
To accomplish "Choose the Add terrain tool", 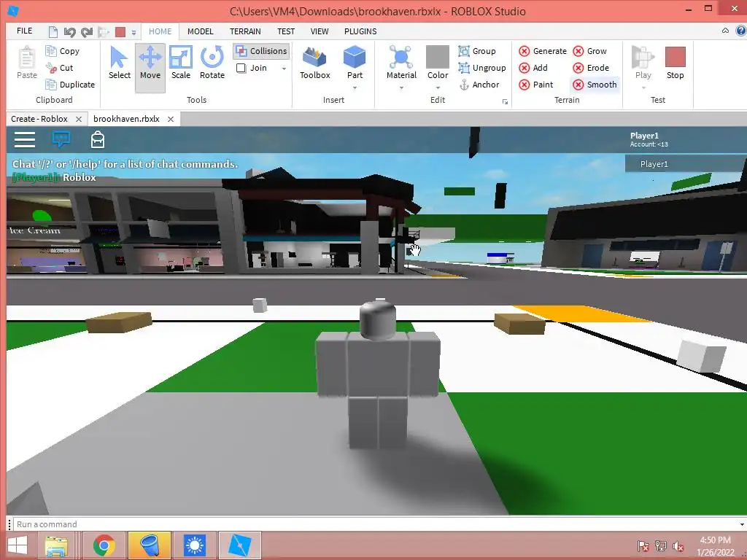I will coord(533,68).
